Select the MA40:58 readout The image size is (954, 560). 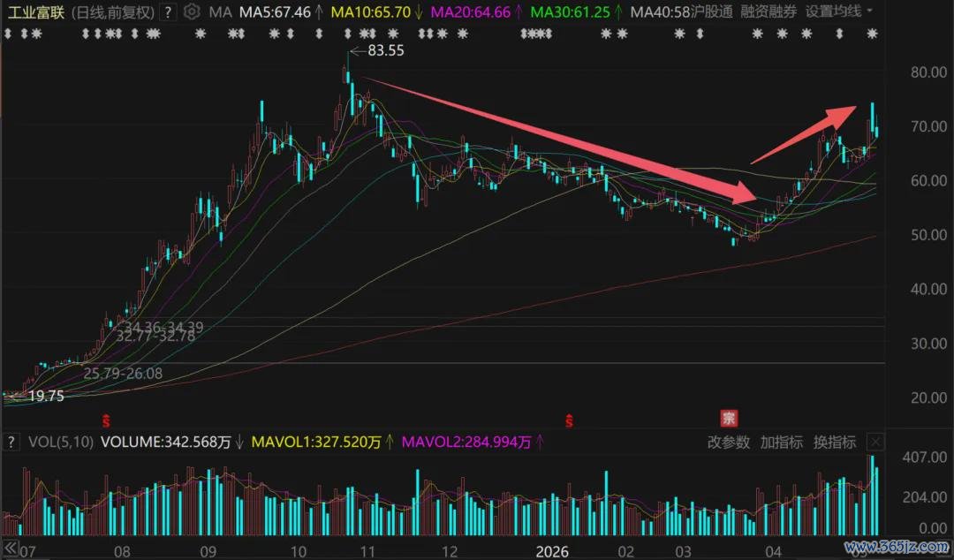coord(660,11)
